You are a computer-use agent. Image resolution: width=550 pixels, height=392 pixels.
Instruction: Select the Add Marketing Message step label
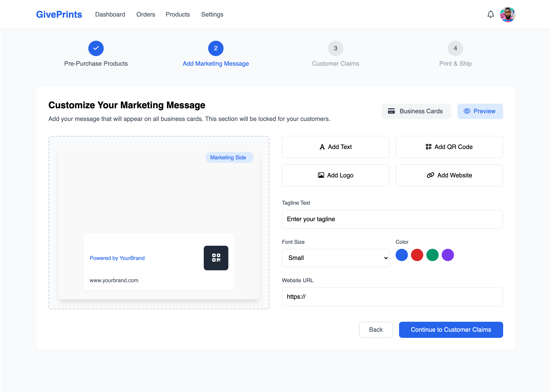click(216, 64)
